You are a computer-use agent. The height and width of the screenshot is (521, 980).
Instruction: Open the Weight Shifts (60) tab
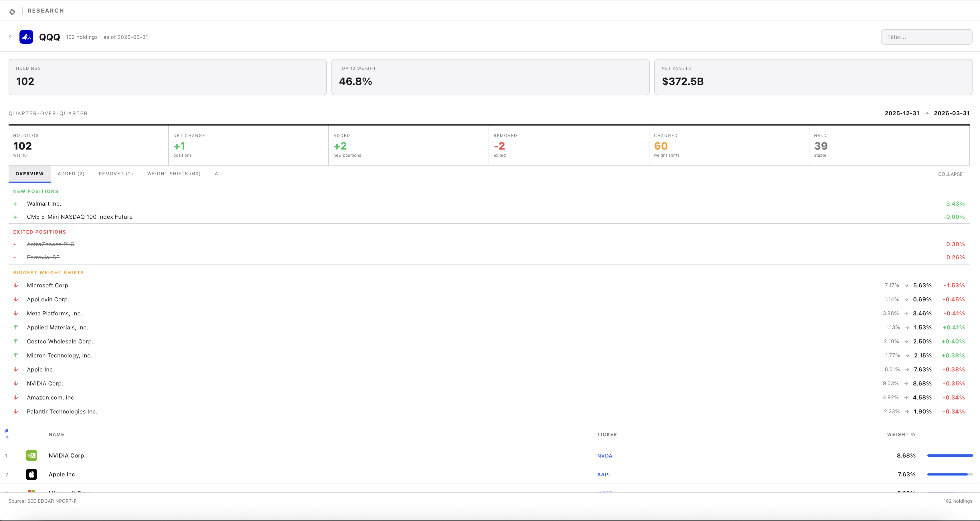(174, 174)
